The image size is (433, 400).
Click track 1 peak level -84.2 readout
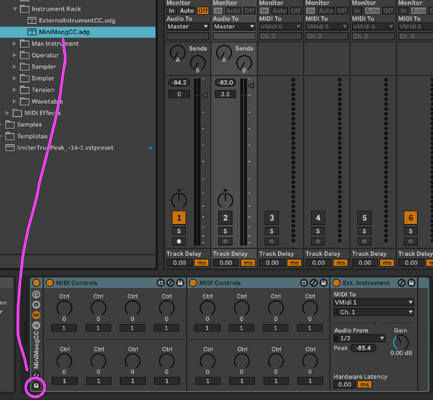[x=179, y=82]
